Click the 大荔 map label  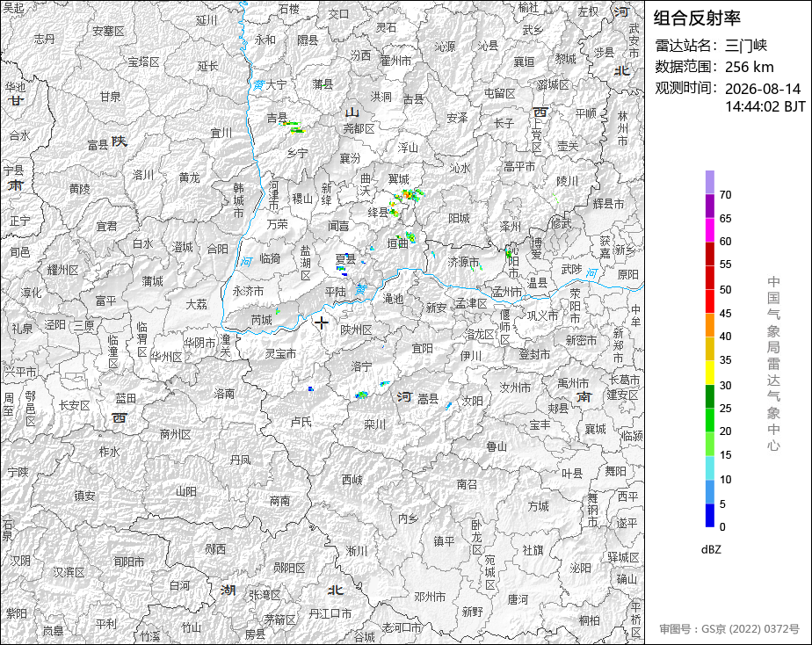click(x=197, y=304)
